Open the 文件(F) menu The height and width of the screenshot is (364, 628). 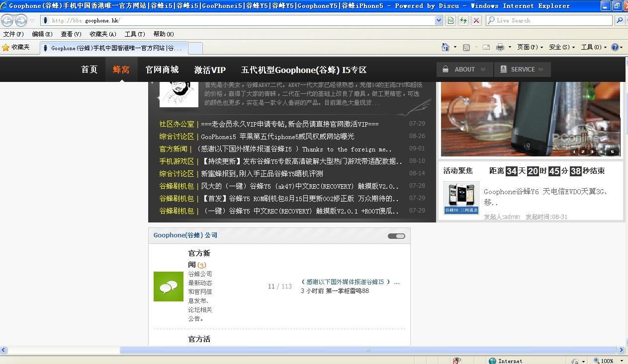pyautogui.click(x=13, y=34)
